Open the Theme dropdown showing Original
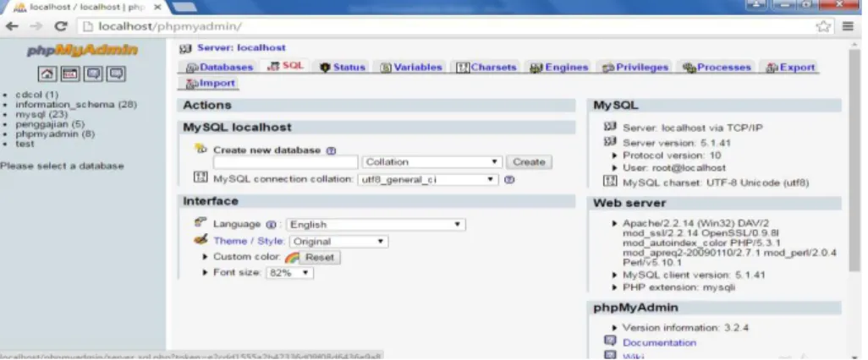This screenshot has height=360, width=868. pos(338,242)
